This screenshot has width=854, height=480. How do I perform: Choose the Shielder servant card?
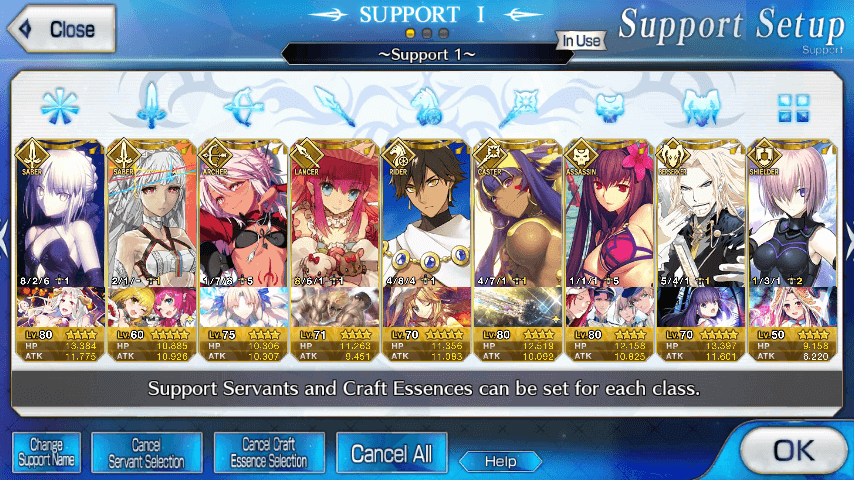click(792, 250)
